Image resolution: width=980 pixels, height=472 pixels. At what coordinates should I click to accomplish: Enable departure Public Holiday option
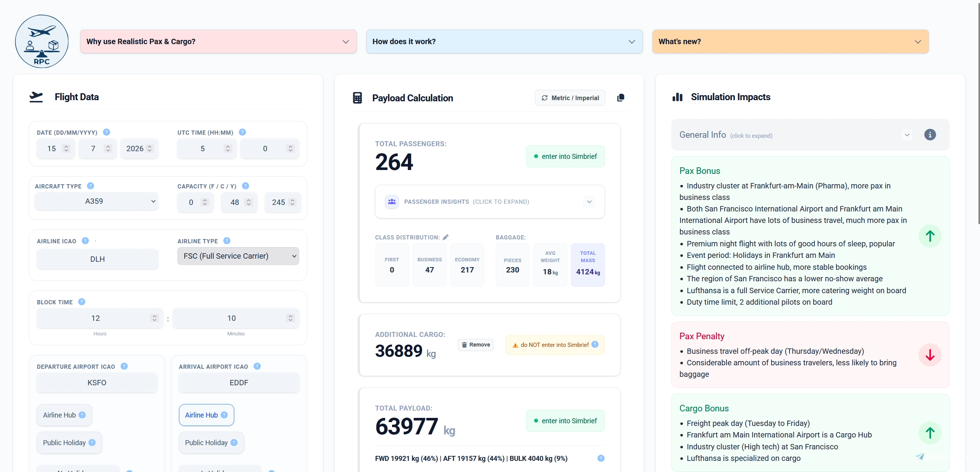coord(69,442)
